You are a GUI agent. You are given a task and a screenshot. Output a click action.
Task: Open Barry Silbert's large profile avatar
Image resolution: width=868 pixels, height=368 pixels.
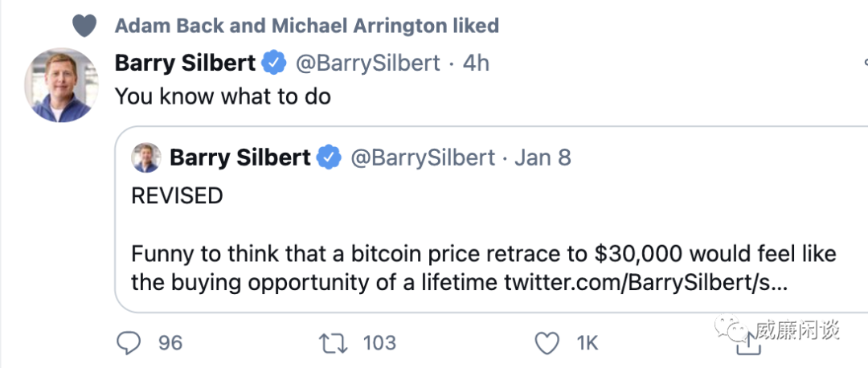pos(61,84)
